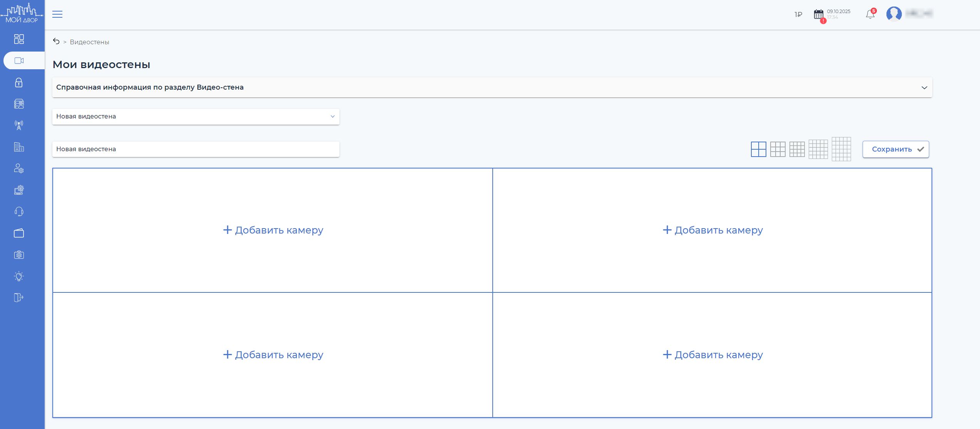Open the 'Новая видеостена' selection dropdown
The height and width of the screenshot is (429, 980).
coord(196,117)
